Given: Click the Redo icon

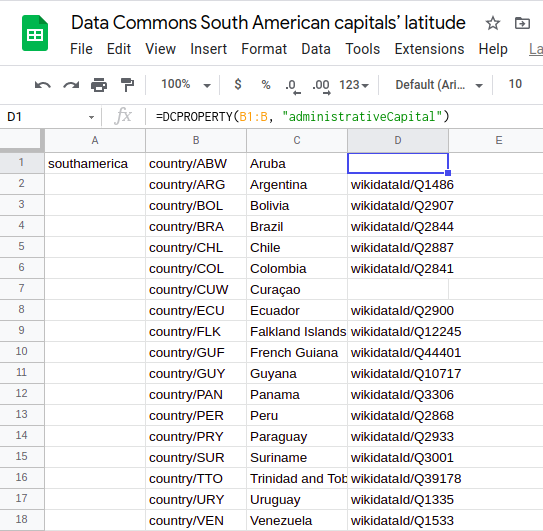Looking at the screenshot, I should pos(71,85).
